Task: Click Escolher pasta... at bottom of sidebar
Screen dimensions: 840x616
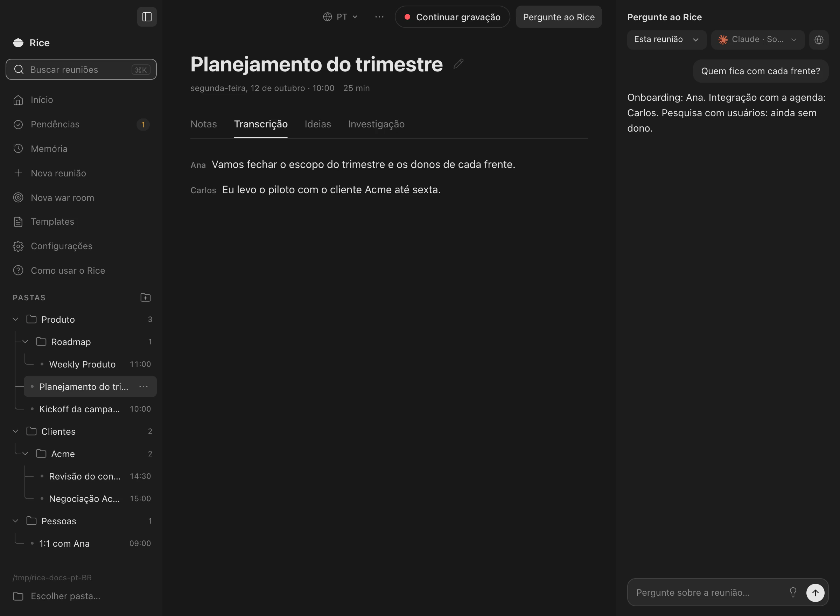Action: click(81, 596)
